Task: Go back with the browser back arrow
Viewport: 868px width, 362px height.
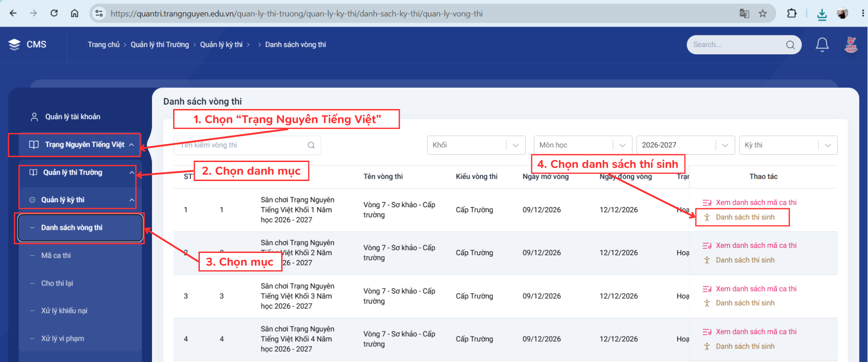Action: coord(13,13)
